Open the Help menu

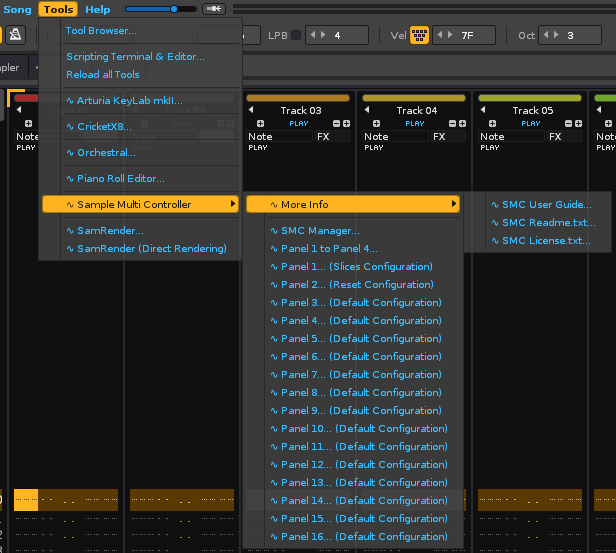click(98, 9)
